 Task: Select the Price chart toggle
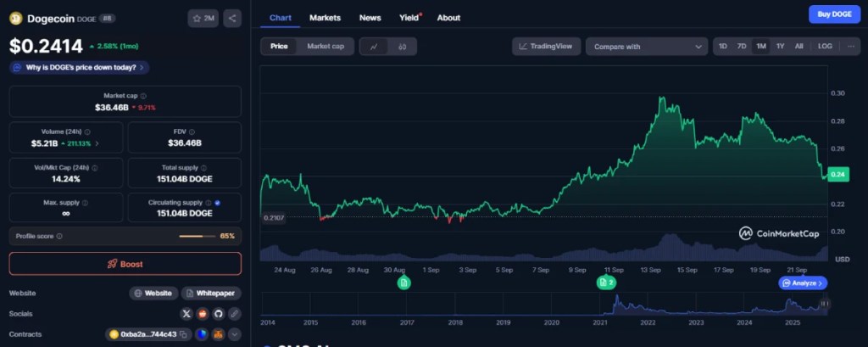click(x=279, y=47)
